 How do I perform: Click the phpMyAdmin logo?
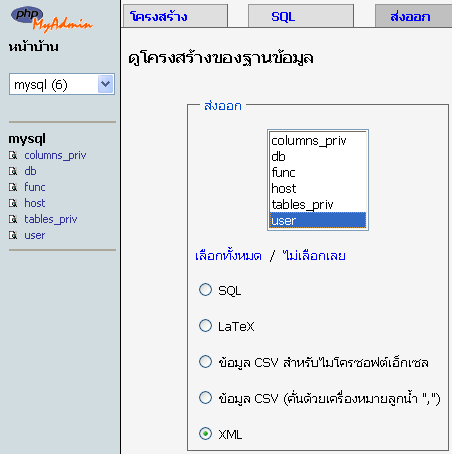click(x=51, y=19)
